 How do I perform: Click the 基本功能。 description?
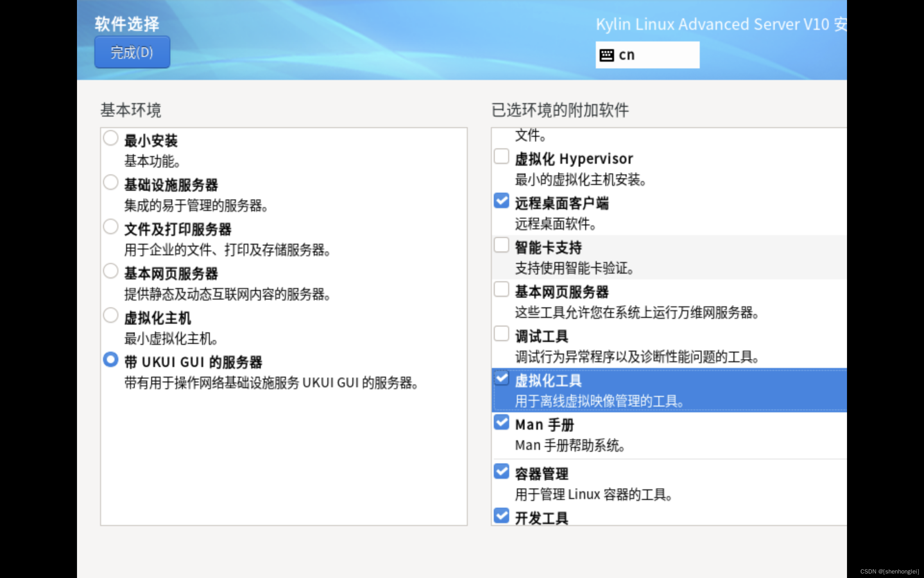click(152, 161)
